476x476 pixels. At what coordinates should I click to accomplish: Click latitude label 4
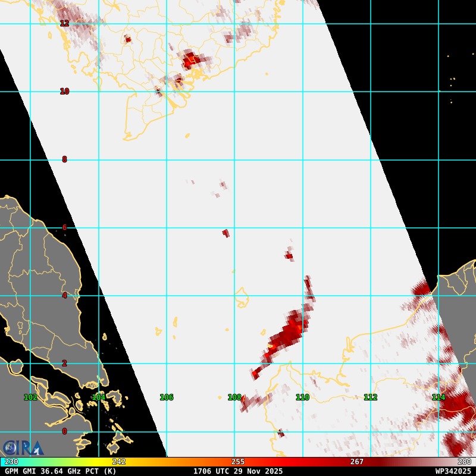[x=64, y=295]
